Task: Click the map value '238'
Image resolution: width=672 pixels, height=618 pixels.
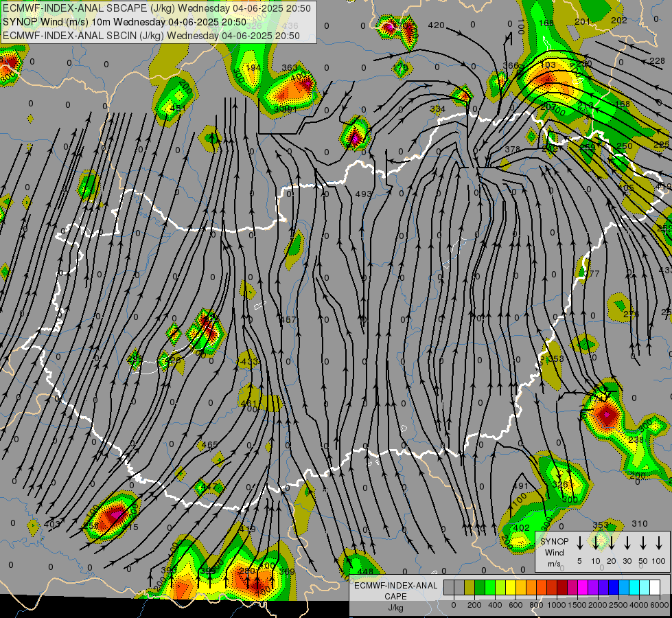Action: tap(636, 440)
